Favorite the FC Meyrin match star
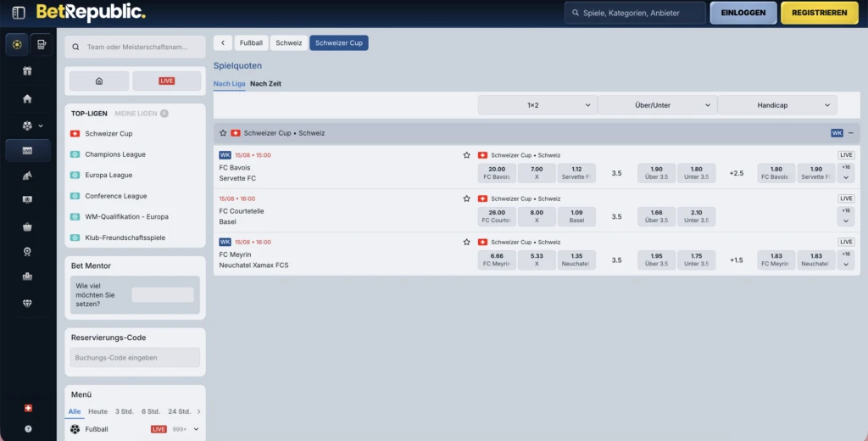The height and width of the screenshot is (441, 868). point(467,242)
